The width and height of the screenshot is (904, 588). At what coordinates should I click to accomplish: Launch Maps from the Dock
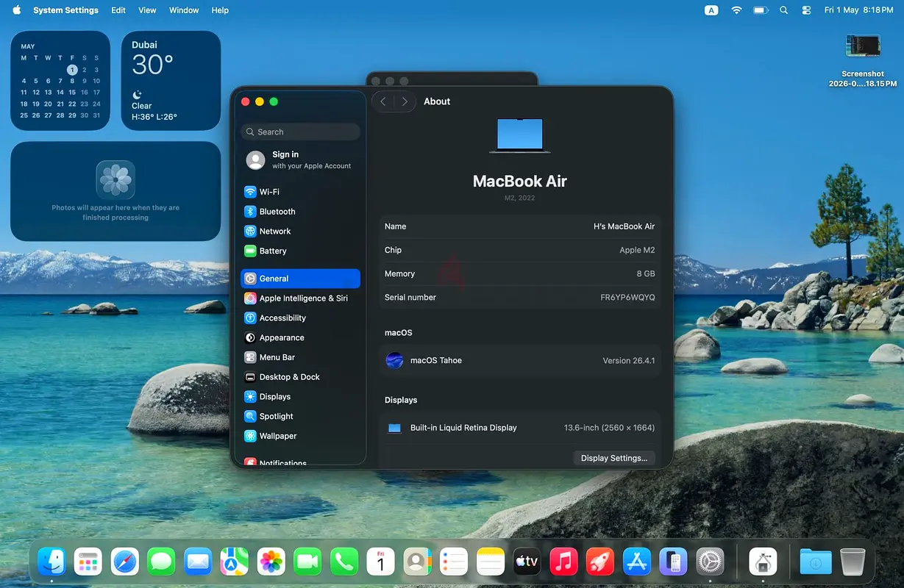pos(235,562)
